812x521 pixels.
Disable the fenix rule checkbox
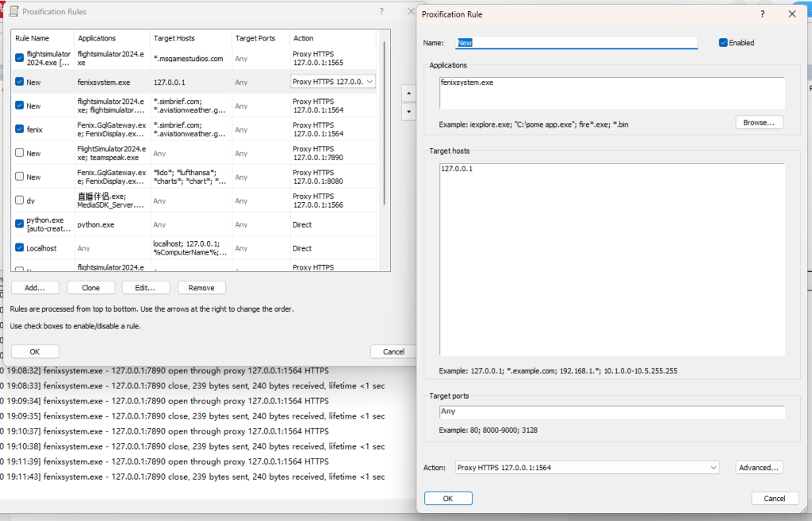pyautogui.click(x=20, y=129)
